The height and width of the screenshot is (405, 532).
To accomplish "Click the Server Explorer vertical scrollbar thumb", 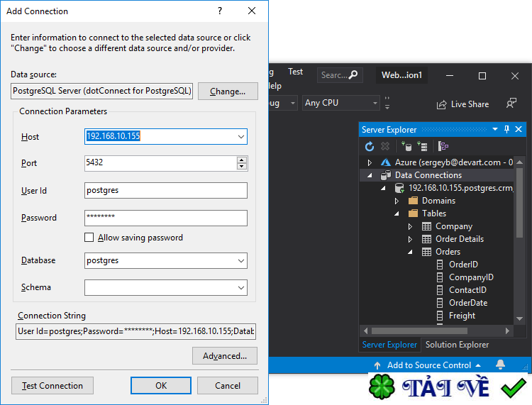I will click(x=519, y=203).
